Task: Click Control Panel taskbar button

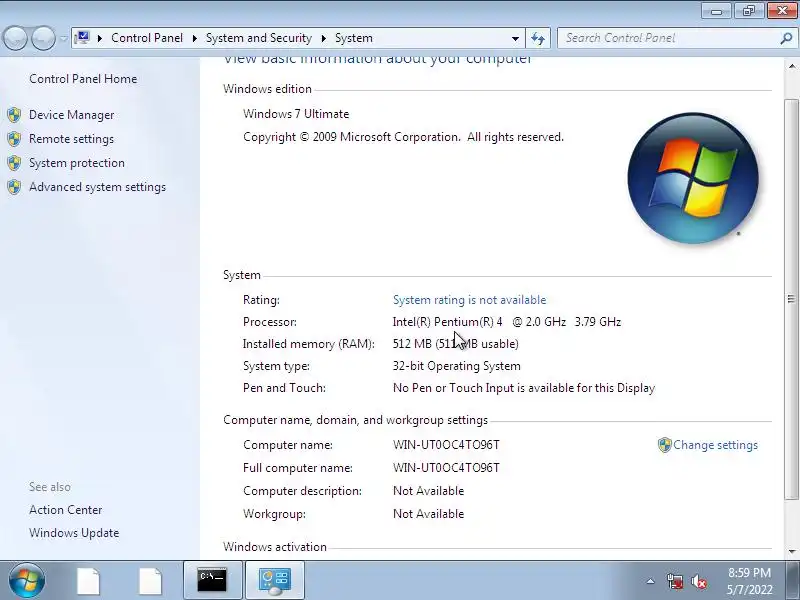Action: tap(275, 580)
